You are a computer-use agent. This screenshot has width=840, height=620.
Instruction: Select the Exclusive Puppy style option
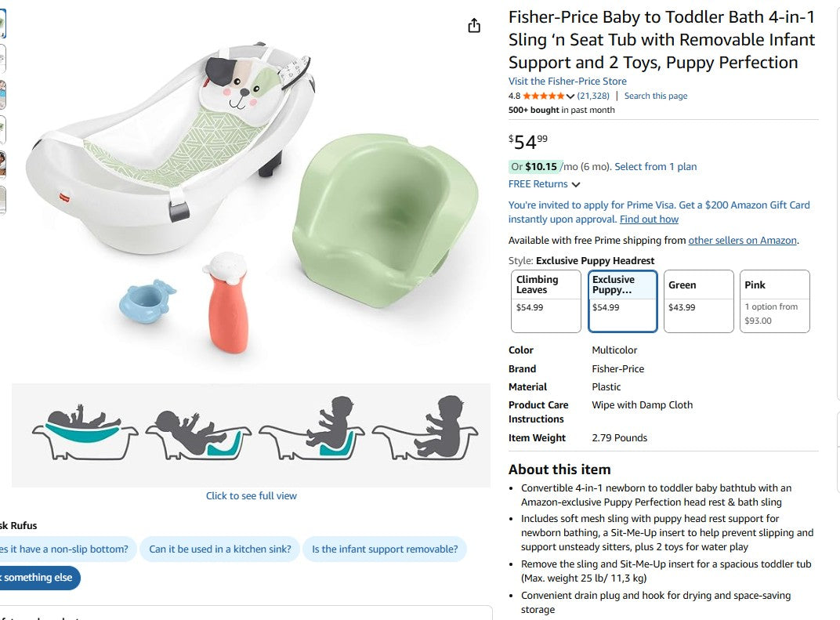click(x=622, y=301)
